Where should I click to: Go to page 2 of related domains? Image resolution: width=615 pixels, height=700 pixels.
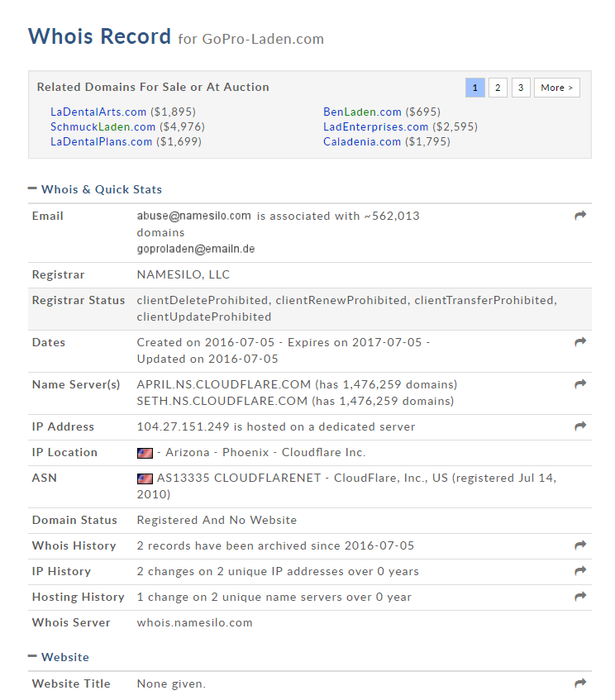(x=498, y=88)
